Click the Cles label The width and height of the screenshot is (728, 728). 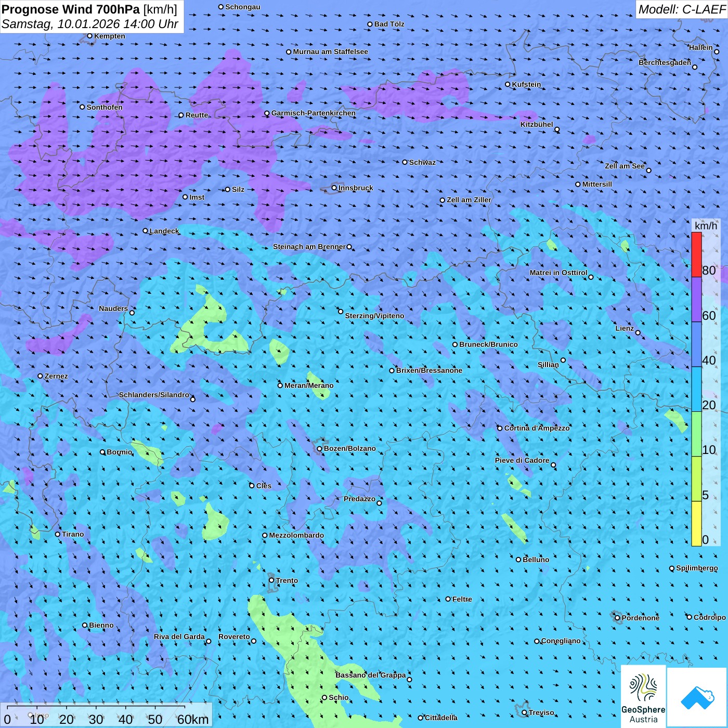(263, 486)
